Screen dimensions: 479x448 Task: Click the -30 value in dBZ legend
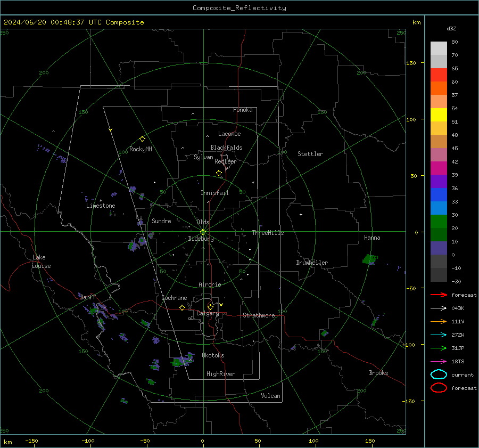click(456, 281)
